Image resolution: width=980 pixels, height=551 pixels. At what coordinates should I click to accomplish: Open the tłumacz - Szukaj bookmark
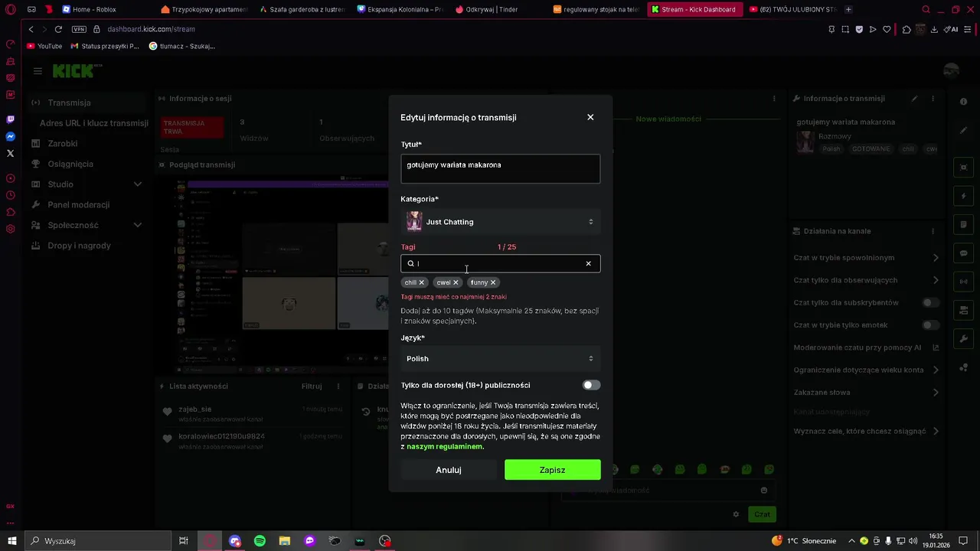[x=181, y=46]
